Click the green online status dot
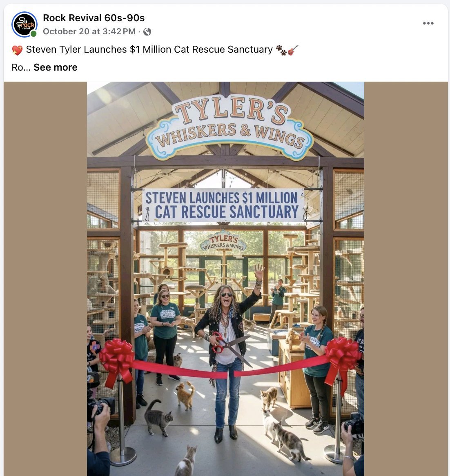This screenshot has height=476, width=450. (33, 34)
